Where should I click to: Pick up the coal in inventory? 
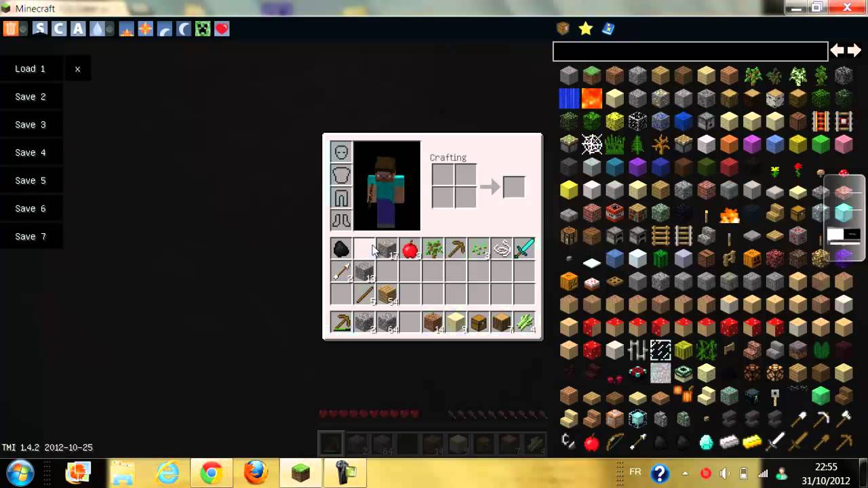[x=341, y=249]
